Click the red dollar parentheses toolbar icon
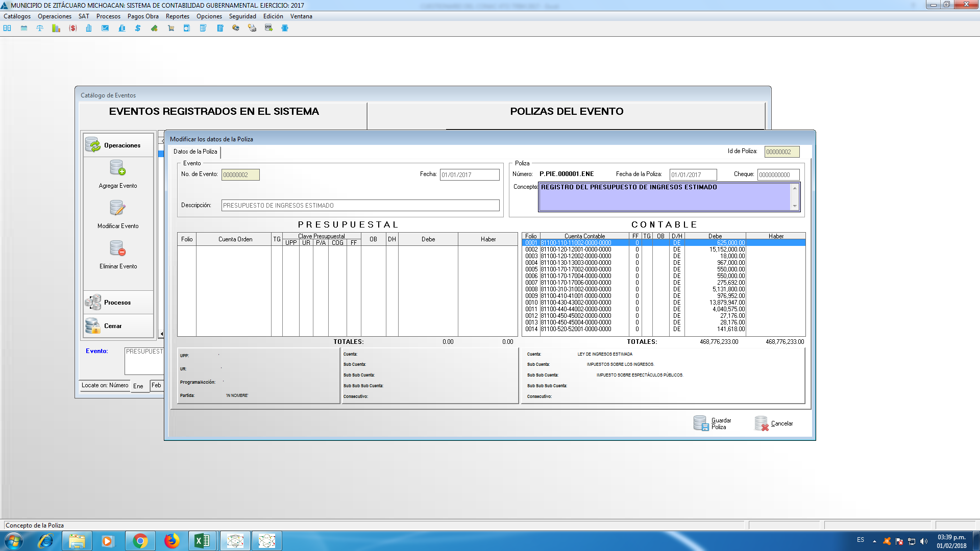980x551 pixels. point(73,28)
